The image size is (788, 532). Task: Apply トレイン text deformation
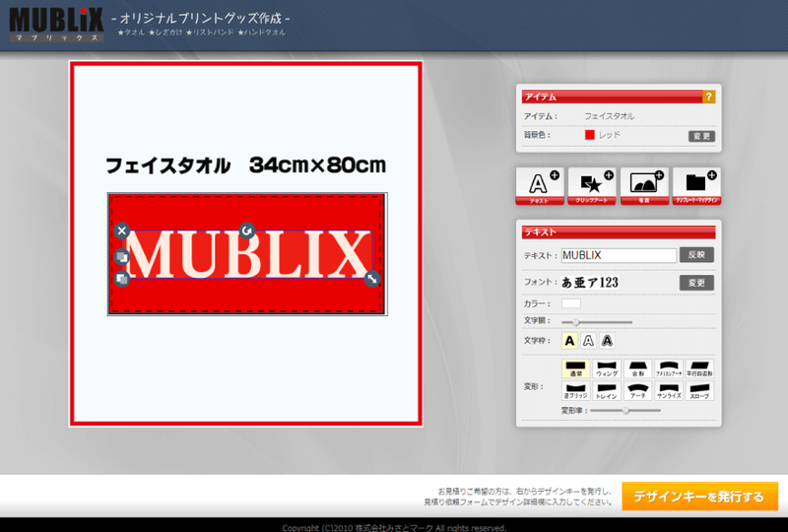(607, 391)
